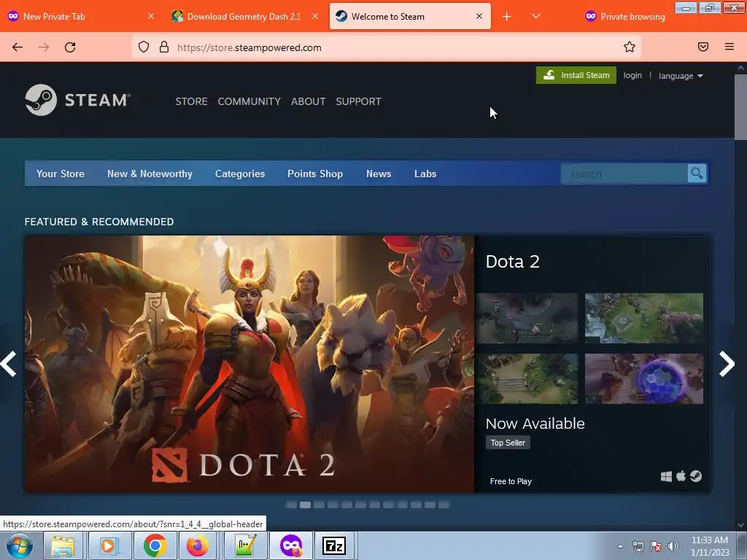Click the volume speaker tray icon
Image resolution: width=747 pixels, height=560 pixels.
(x=673, y=546)
